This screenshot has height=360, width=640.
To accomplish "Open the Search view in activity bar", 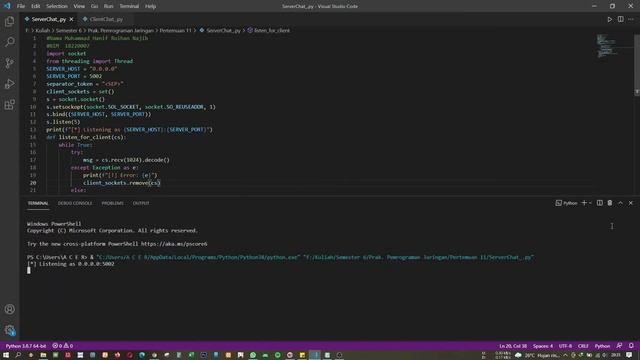I will [9, 42].
